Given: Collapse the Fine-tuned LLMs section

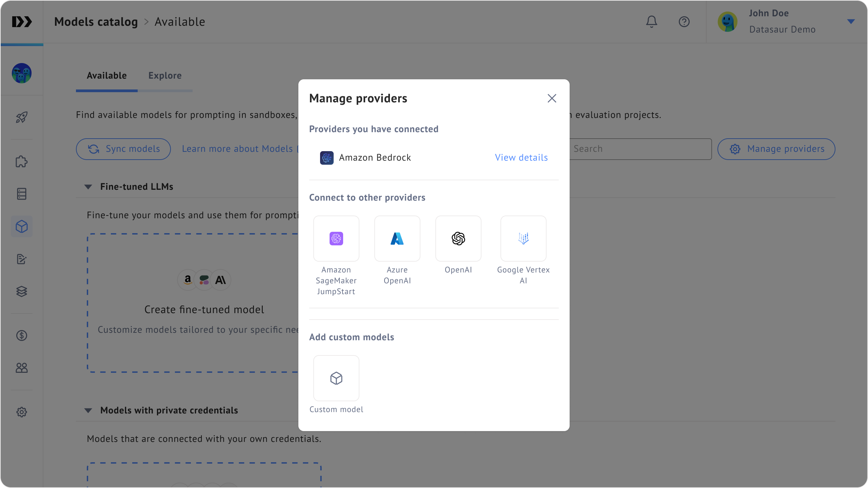Looking at the screenshot, I should 88,187.
